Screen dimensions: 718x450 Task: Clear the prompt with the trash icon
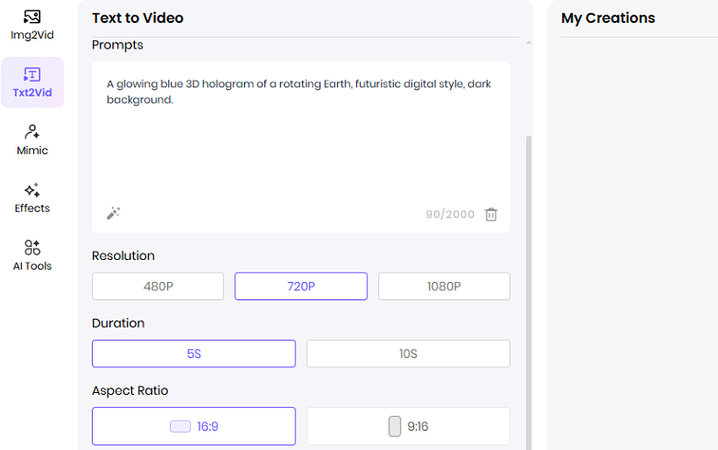click(491, 214)
